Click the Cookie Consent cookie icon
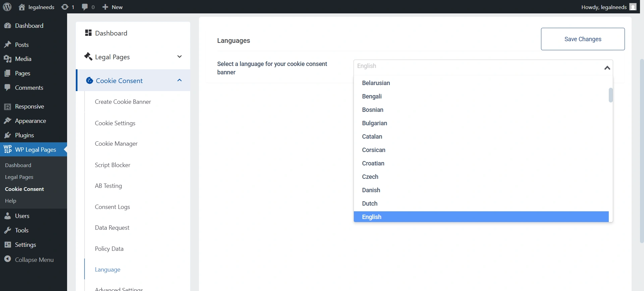The width and height of the screenshot is (644, 291). (x=90, y=80)
